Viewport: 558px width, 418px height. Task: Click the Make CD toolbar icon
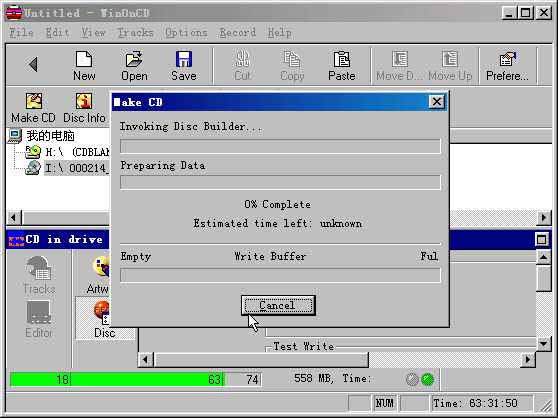click(33, 108)
